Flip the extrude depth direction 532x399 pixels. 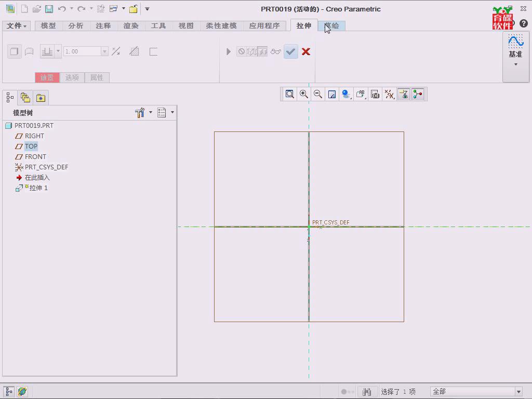click(116, 51)
